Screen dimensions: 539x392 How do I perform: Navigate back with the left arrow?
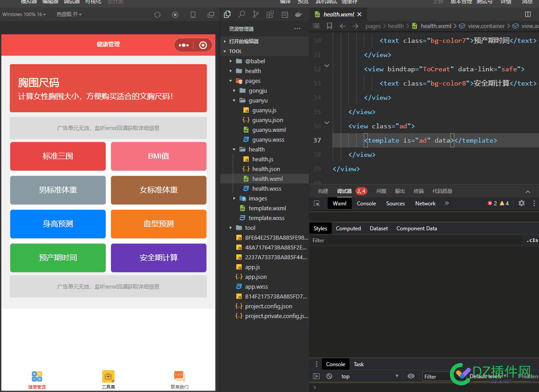(x=342, y=26)
